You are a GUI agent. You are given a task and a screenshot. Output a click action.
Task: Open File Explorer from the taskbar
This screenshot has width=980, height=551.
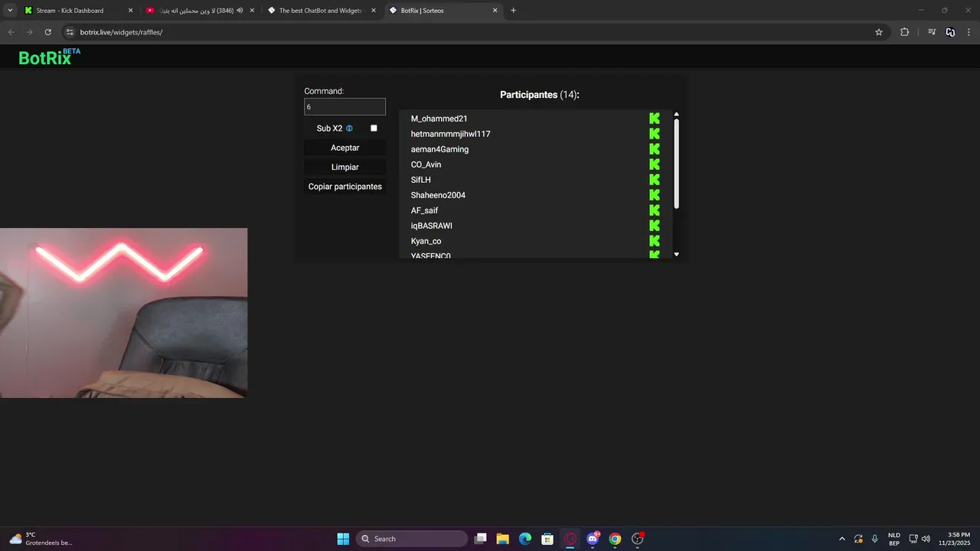click(502, 539)
